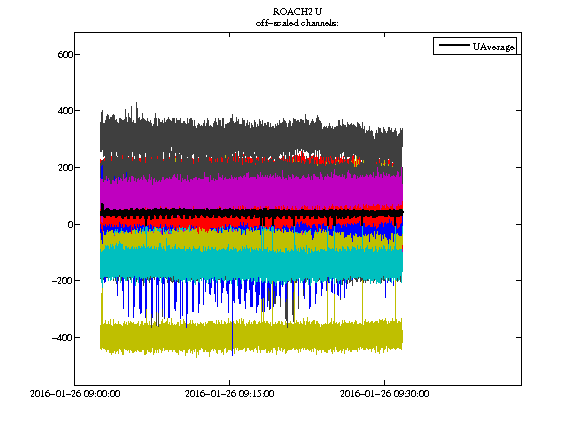The width and height of the screenshot is (576, 432).
Task: Select the -200 y-axis tick label
Action: (62, 281)
